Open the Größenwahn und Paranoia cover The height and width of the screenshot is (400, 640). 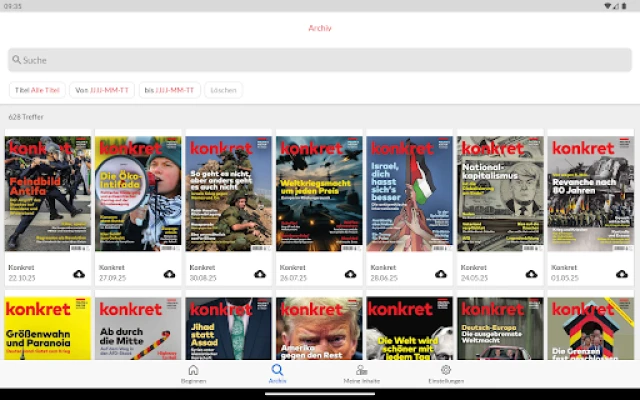[x=48, y=330]
